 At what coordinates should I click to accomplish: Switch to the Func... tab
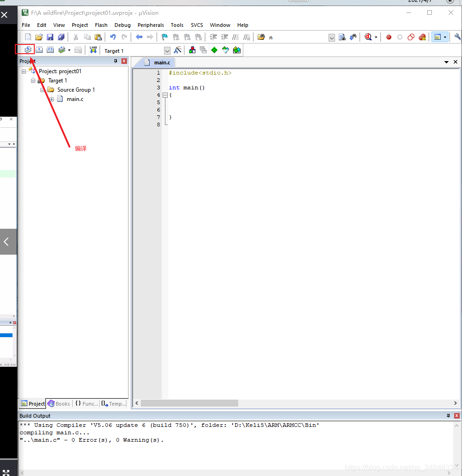(x=87, y=403)
